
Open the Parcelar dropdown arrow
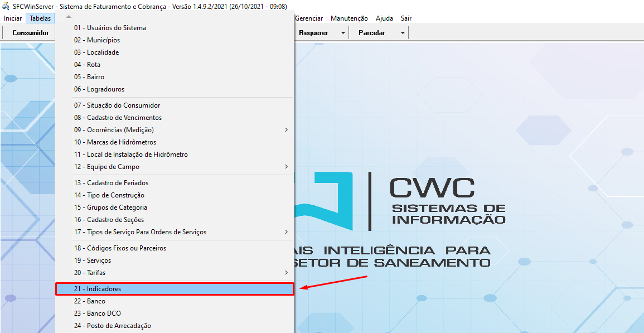(x=402, y=32)
